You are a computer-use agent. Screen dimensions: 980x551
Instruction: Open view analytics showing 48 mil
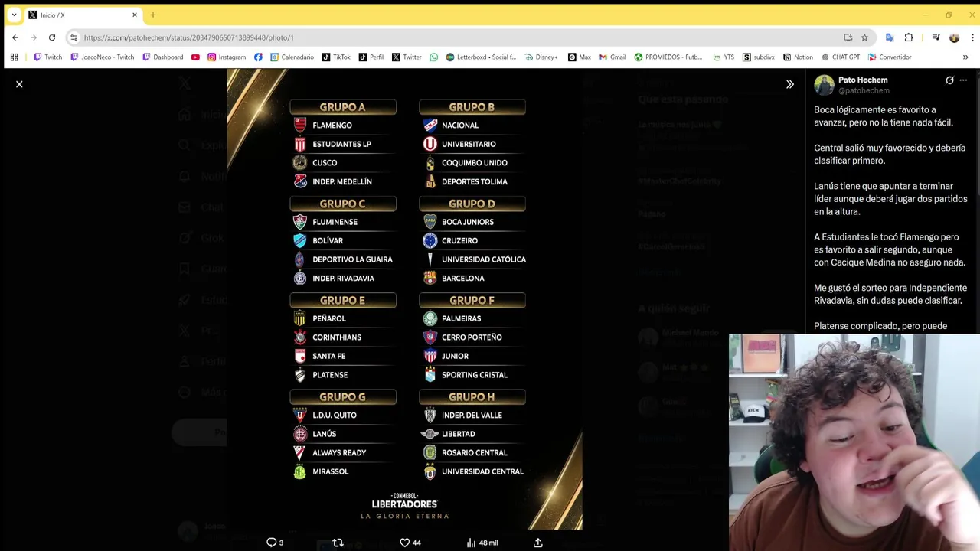click(482, 543)
